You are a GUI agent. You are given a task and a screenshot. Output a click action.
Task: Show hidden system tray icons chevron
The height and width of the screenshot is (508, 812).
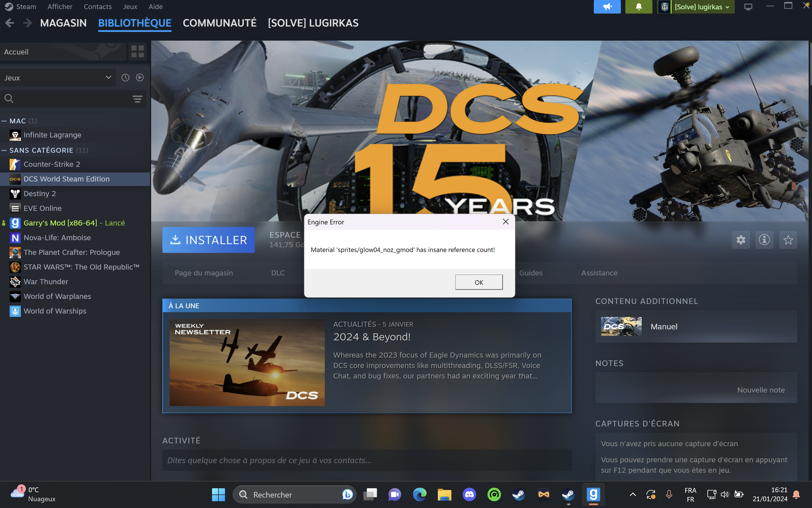click(x=632, y=494)
